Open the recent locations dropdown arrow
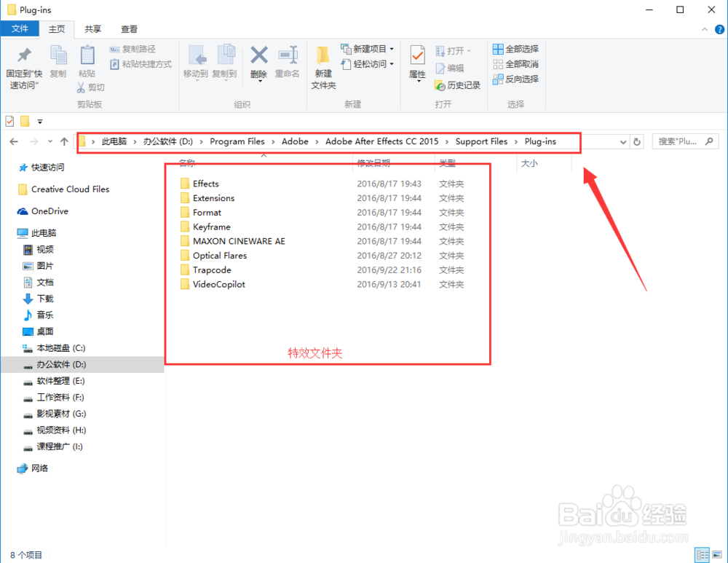Viewport: 728px width, 563px height. [50, 142]
